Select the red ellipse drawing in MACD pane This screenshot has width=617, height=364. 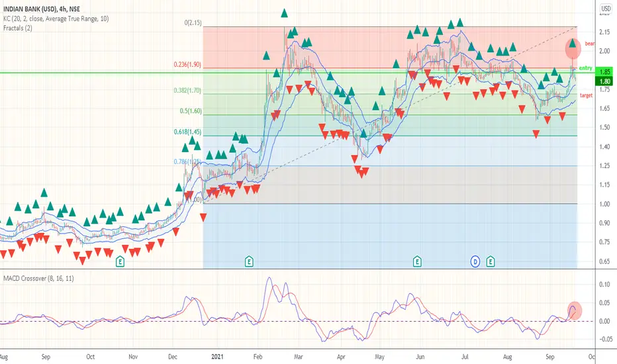575,311
